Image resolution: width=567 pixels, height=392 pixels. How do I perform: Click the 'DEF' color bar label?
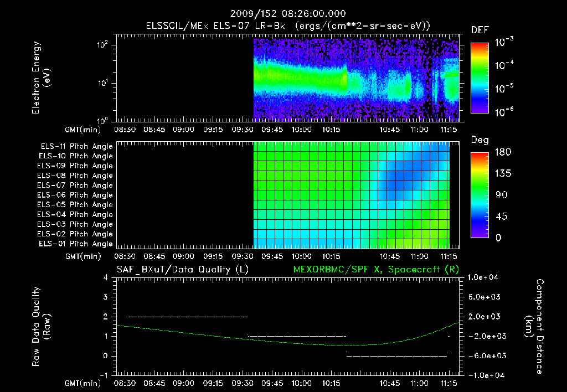[480, 30]
